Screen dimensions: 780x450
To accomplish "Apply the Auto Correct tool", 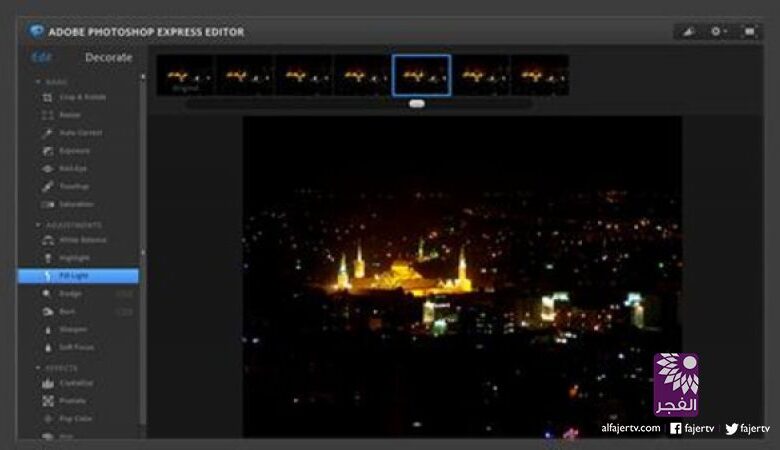I will click(82, 133).
